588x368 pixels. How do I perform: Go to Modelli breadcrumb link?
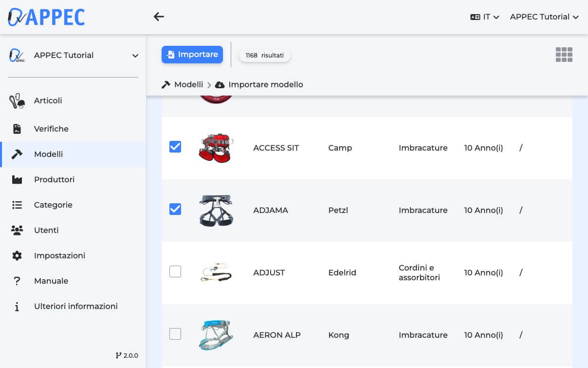[x=188, y=84]
